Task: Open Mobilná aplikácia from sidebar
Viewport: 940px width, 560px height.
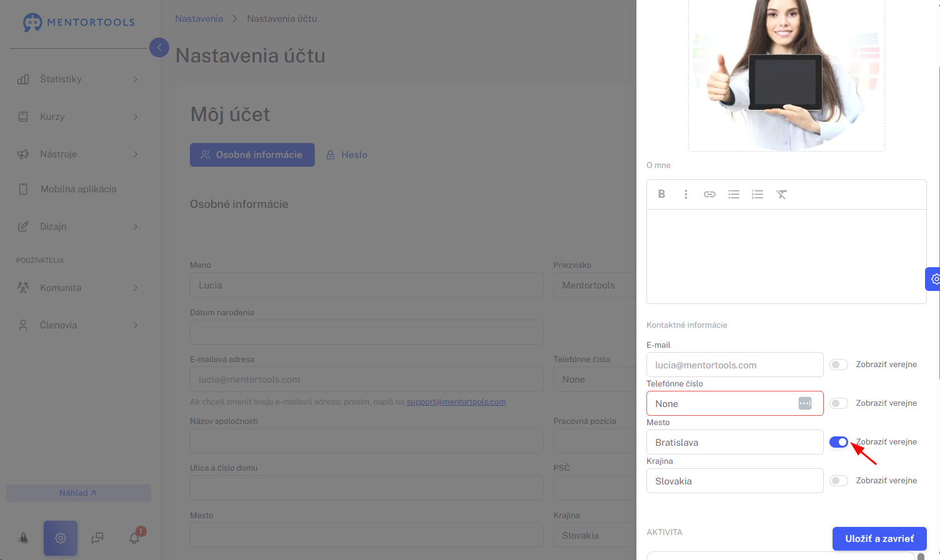Action: (x=78, y=189)
